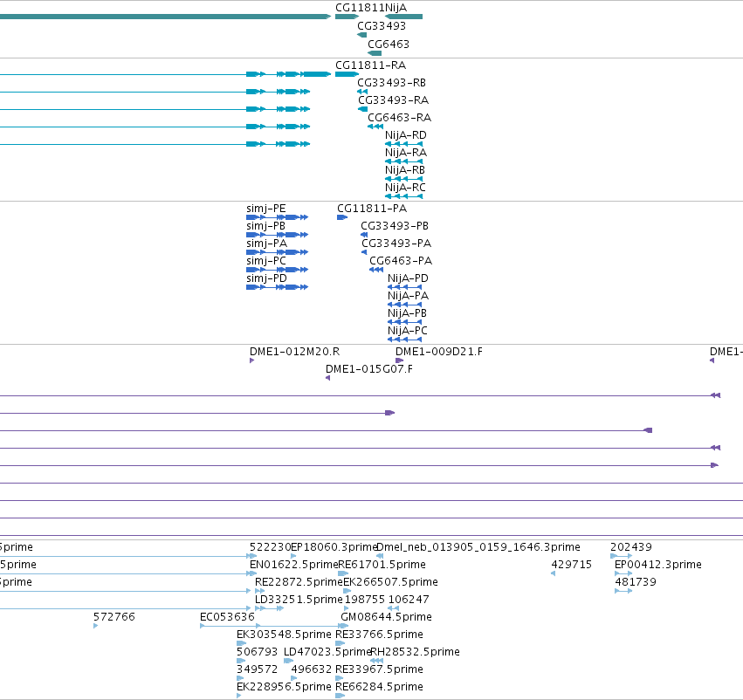Select the CG33493-PA protein
Image resolution: width=743 pixels, height=700 pixels.
(364, 252)
